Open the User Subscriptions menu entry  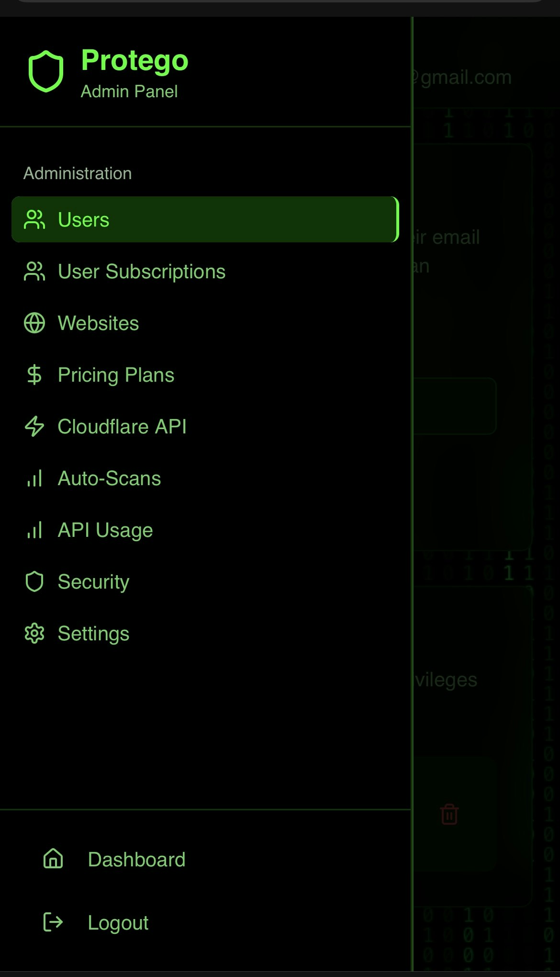pyautogui.click(x=141, y=271)
